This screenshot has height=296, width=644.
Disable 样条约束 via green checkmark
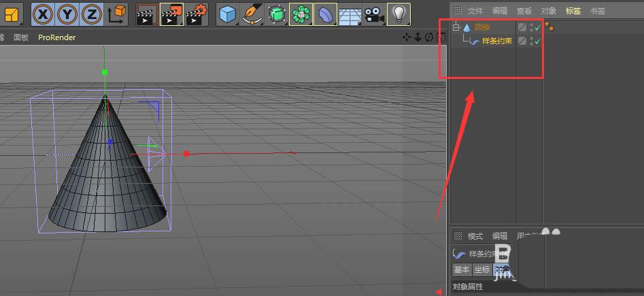tap(537, 41)
